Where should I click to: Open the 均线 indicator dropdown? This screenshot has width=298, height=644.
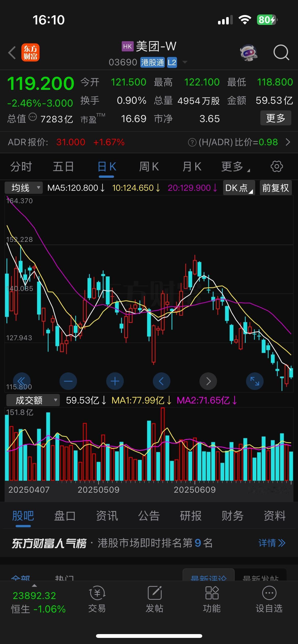(x=24, y=188)
